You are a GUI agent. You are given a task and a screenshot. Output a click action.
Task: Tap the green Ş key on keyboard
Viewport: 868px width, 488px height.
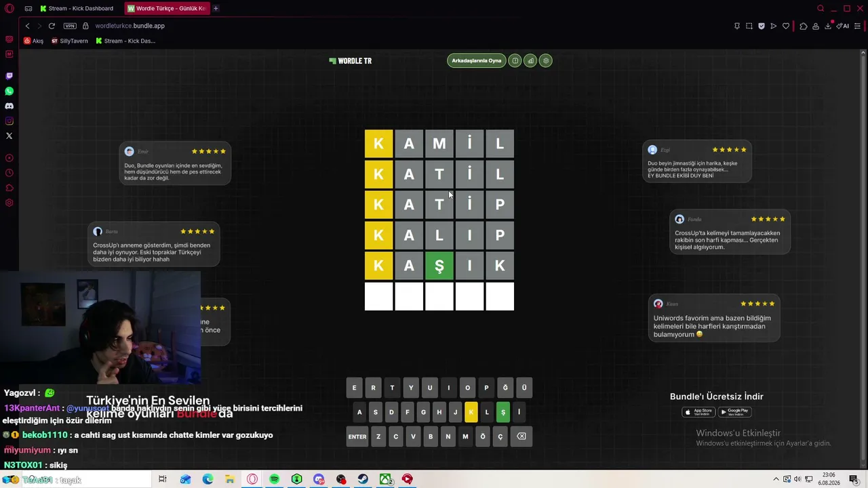tap(502, 412)
